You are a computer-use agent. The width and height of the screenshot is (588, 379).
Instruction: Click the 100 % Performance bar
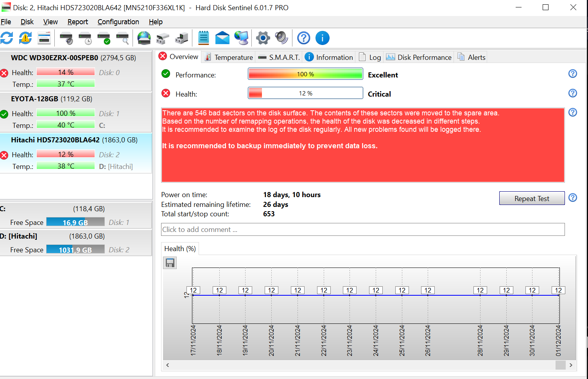pos(305,74)
